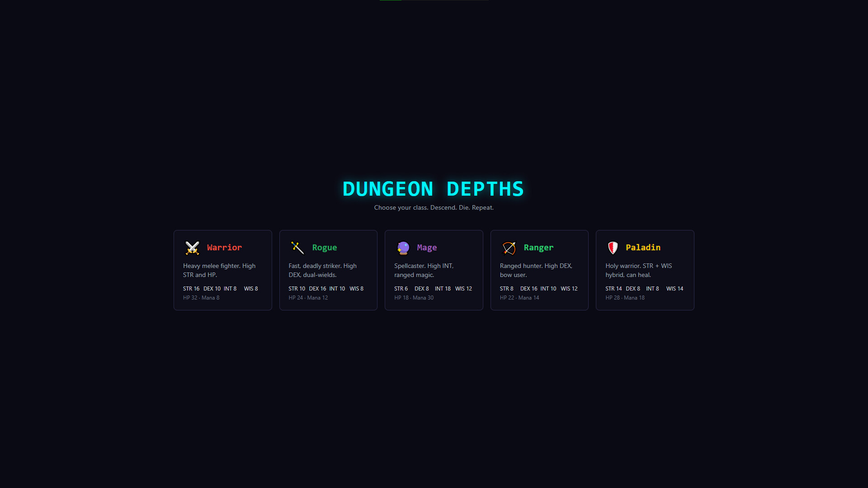
Task: Choose the Warrior class name
Action: click(224, 248)
